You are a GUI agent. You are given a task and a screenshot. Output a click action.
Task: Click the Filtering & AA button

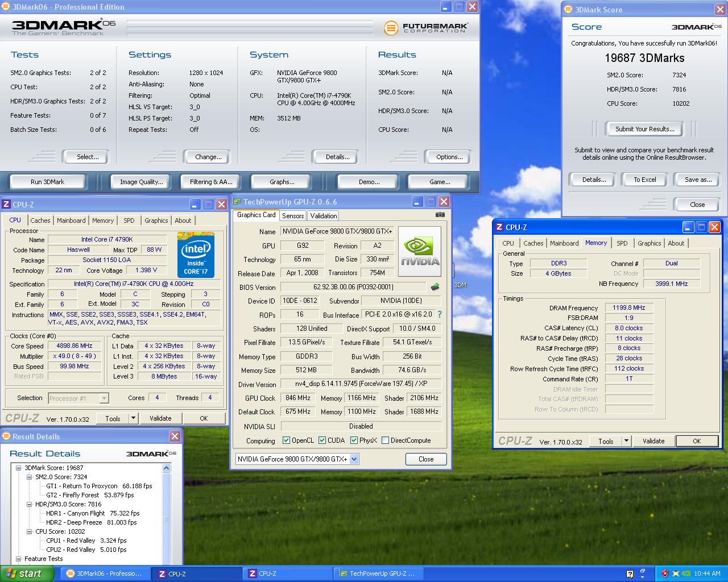pos(211,182)
